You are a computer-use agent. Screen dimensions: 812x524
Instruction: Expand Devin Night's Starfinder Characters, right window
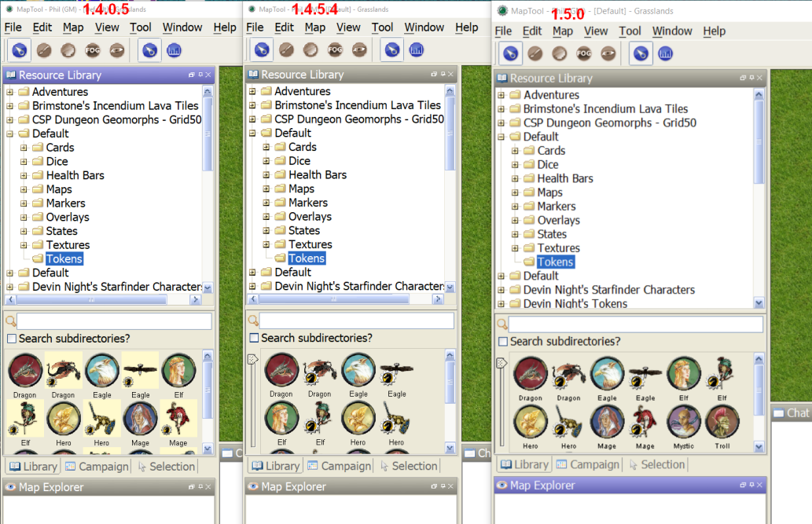point(501,290)
